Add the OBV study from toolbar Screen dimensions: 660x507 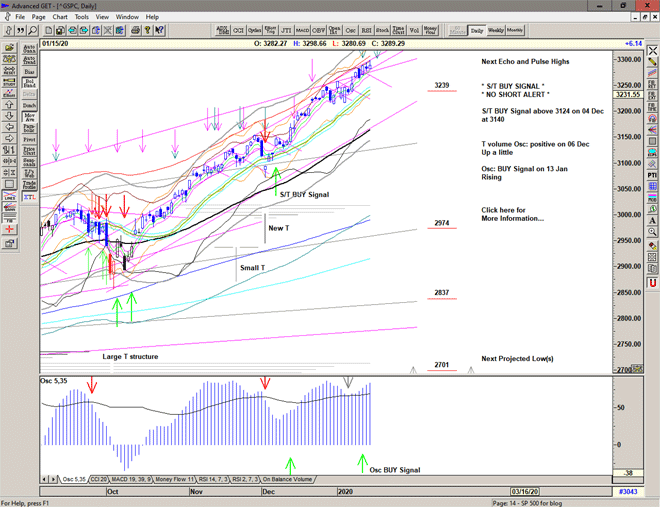tap(318, 30)
